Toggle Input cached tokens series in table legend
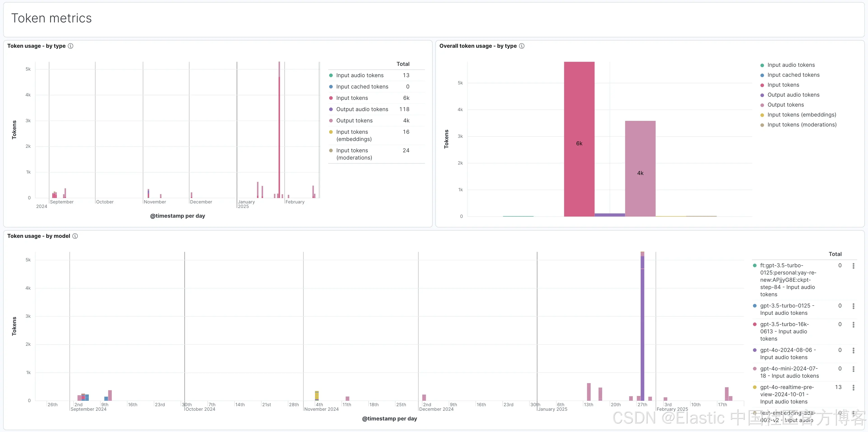The image size is (868, 432). pyautogui.click(x=362, y=87)
